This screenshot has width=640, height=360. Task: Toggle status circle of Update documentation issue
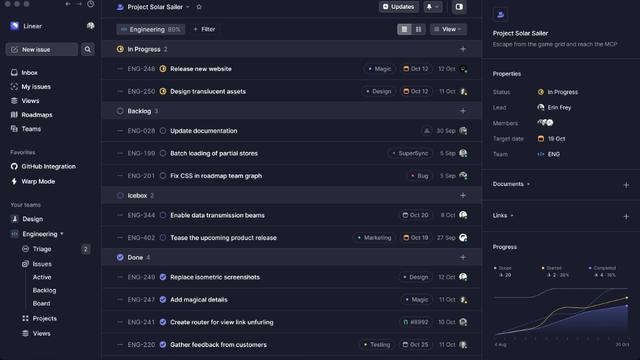pos(163,131)
